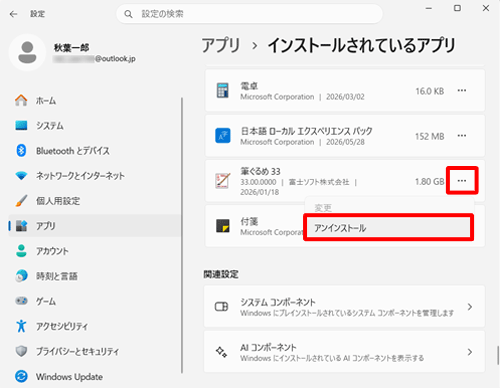Image resolution: width=500 pixels, height=388 pixels.
Task: Choose アンインストール in the context menu
Action: pyautogui.click(x=388, y=228)
